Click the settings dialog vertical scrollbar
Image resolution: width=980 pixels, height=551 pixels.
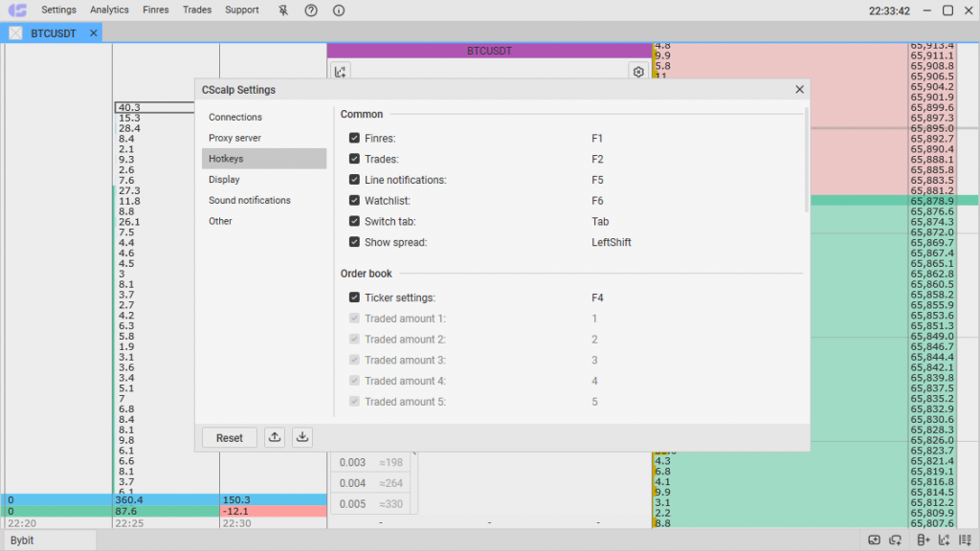point(807,160)
